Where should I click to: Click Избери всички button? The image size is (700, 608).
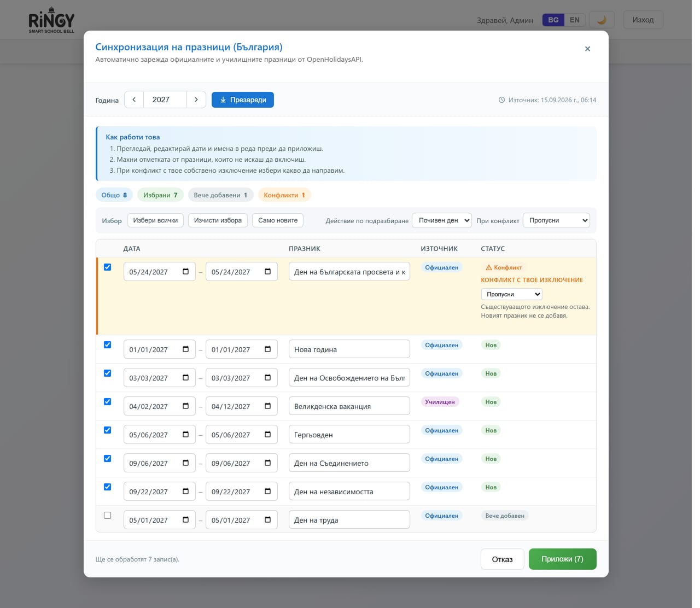coord(155,220)
